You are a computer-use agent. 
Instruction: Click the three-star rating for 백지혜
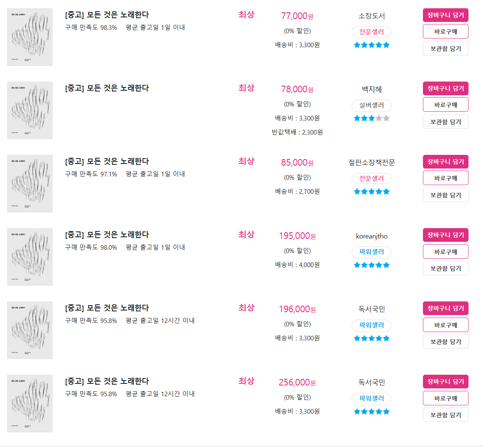click(372, 118)
